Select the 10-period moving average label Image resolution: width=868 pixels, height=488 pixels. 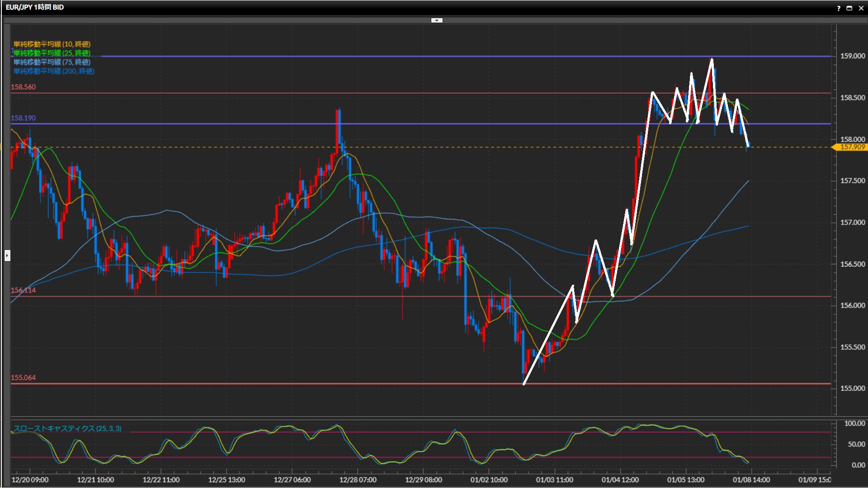click(52, 44)
